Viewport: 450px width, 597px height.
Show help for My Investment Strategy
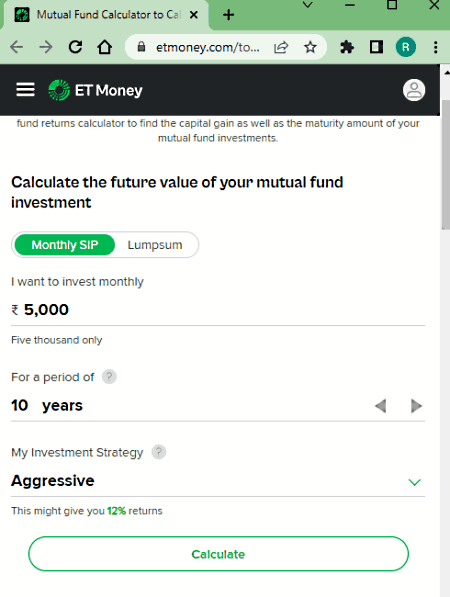[x=159, y=452]
